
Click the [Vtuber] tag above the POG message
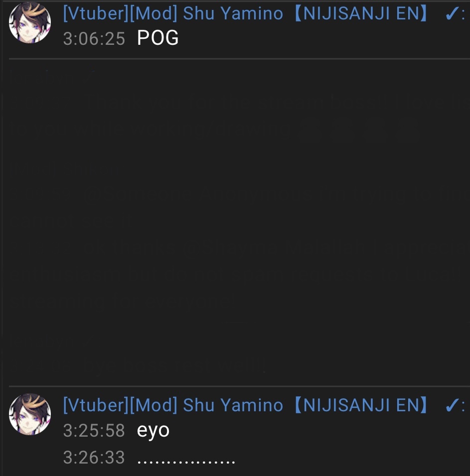coord(96,13)
